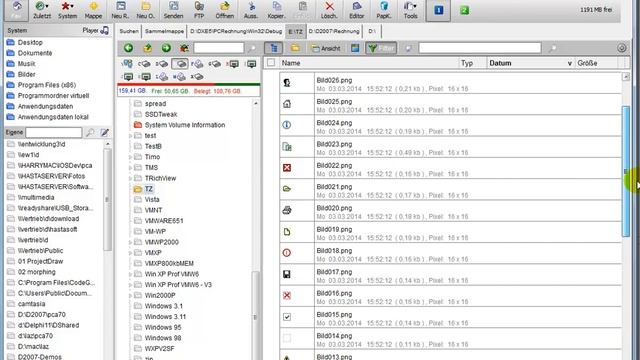Click the Bild022.png red X thumbnail

click(287, 168)
